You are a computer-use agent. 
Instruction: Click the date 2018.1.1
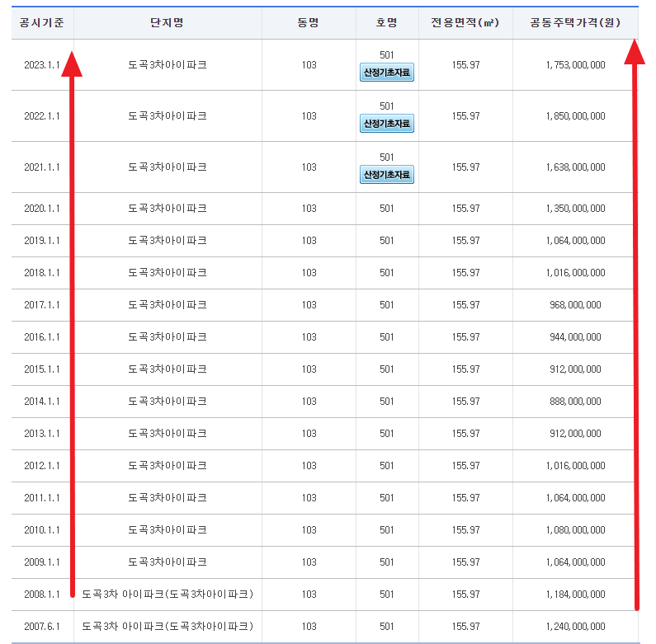(42, 273)
